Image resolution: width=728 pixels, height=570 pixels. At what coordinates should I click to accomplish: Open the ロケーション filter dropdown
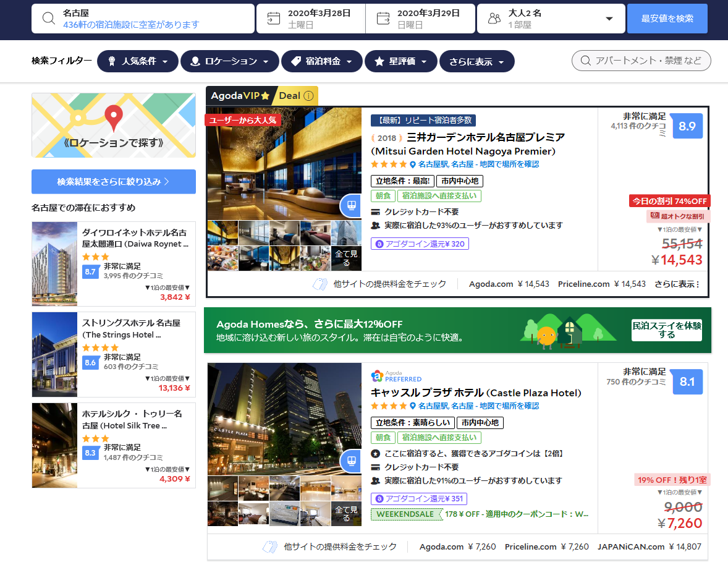coord(229,61)
